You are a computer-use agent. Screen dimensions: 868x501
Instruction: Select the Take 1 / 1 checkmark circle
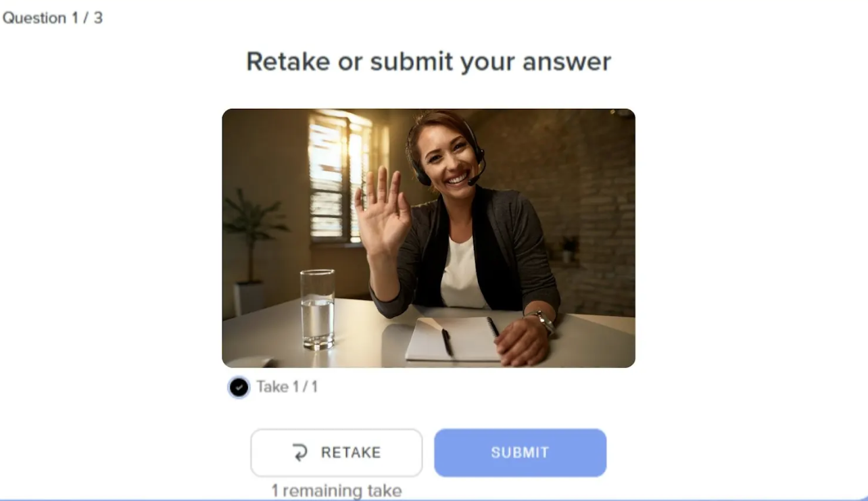[238, 387]
